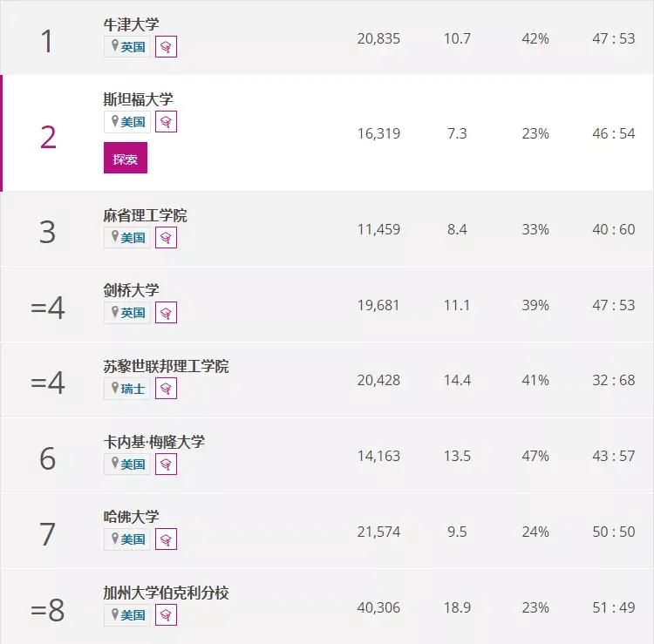This screenshot has width=654, height=644.
Task: Open the 苏黎世联邦理工学院 link
Action: 166,366
